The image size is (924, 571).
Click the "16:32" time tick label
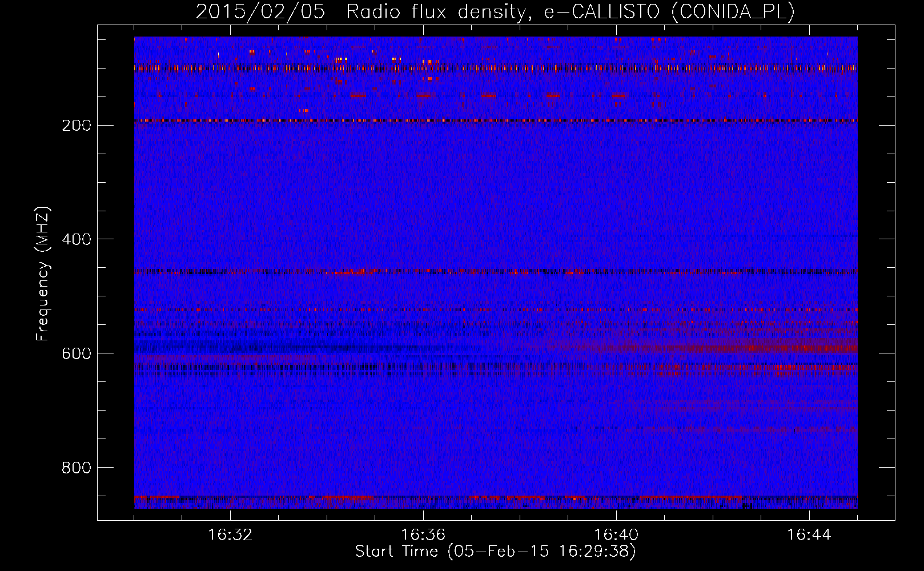coord(230,535)
